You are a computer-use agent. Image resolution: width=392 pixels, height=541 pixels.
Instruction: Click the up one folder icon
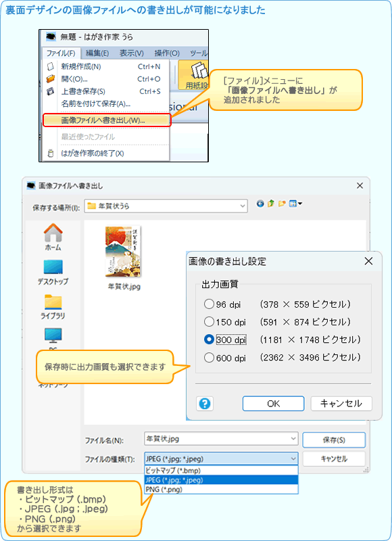[271, 204]
